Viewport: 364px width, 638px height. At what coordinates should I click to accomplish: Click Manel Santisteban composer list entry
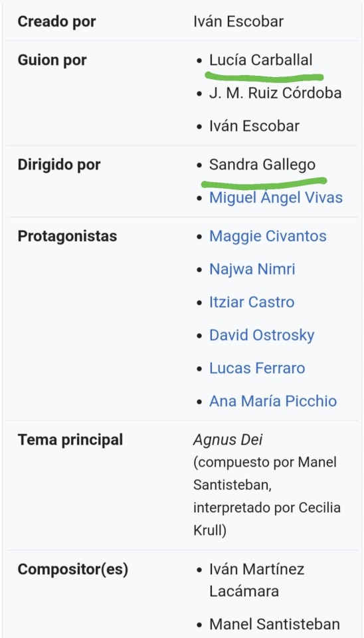point(274,624)
